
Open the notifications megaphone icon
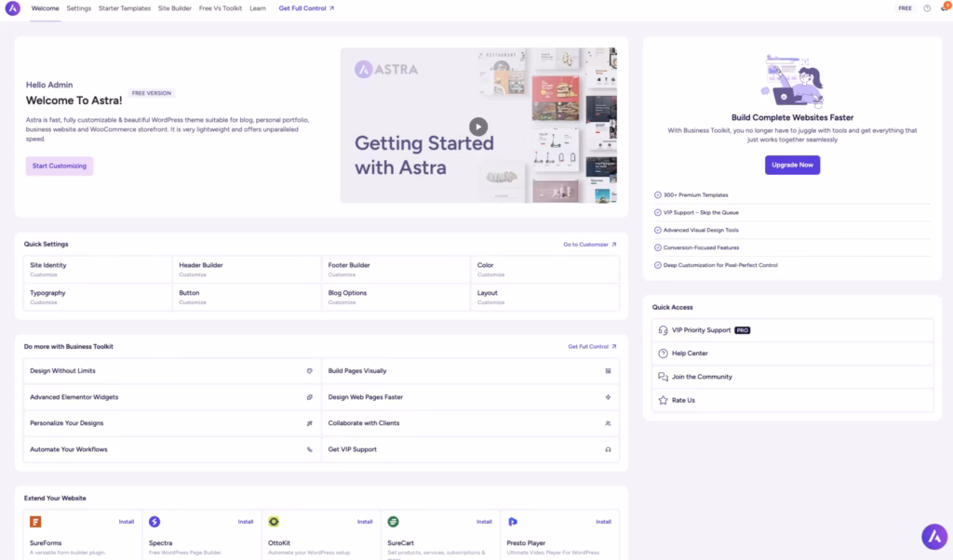click(946, 7)
